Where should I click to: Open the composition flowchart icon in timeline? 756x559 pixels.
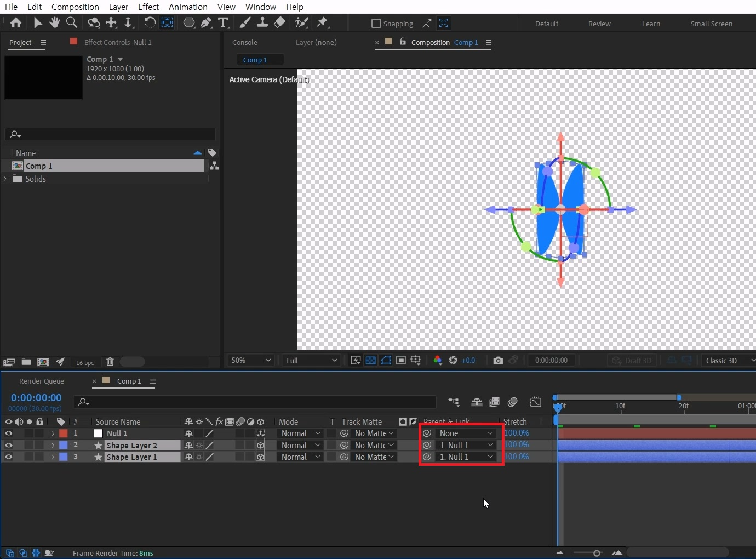[454, 402]
